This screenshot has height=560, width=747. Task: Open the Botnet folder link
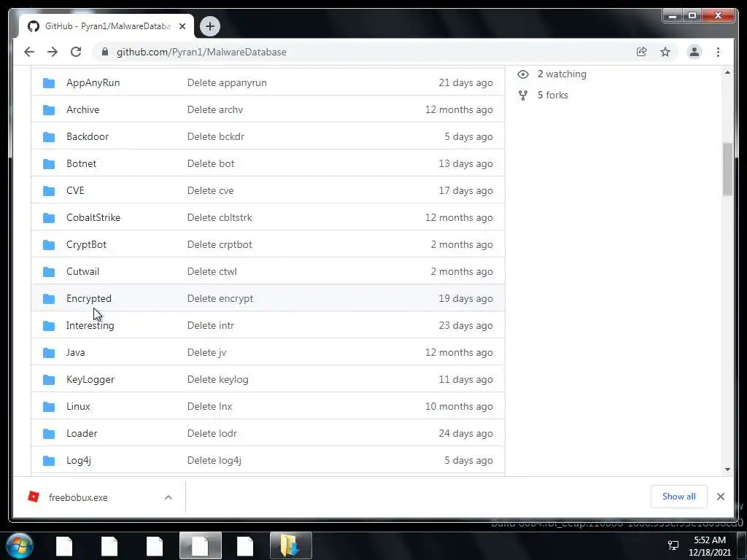pyautogui.click(x=81, y=163)
